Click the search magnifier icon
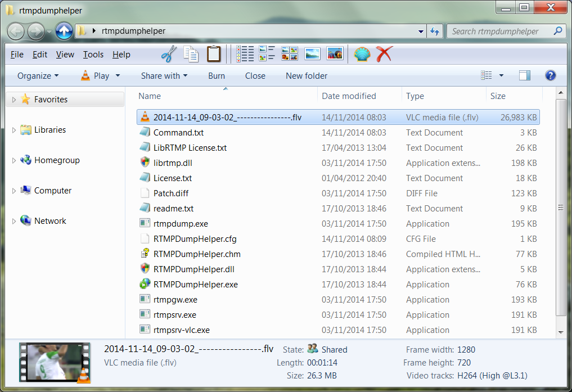This screenshot has width=572, height=392. (558, 31)
